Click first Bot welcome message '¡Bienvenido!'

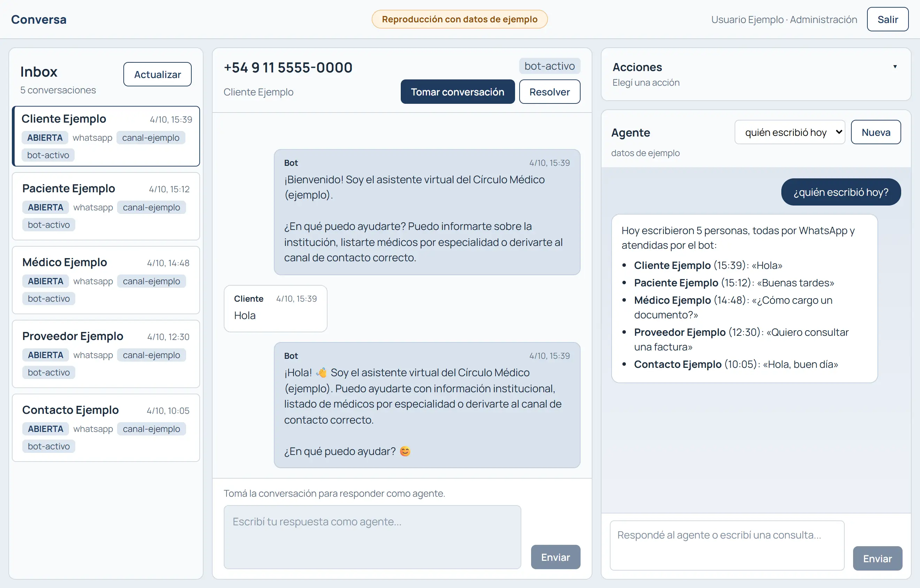point(427,212)
